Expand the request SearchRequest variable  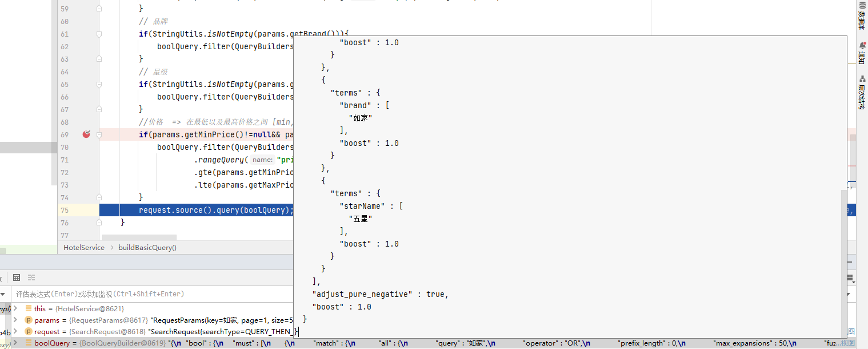tap(15, 331)
